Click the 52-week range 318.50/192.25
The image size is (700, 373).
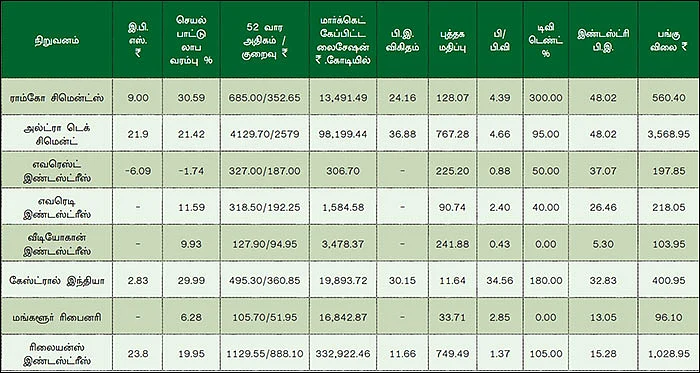pyautogui.click(x=265, y=207)
